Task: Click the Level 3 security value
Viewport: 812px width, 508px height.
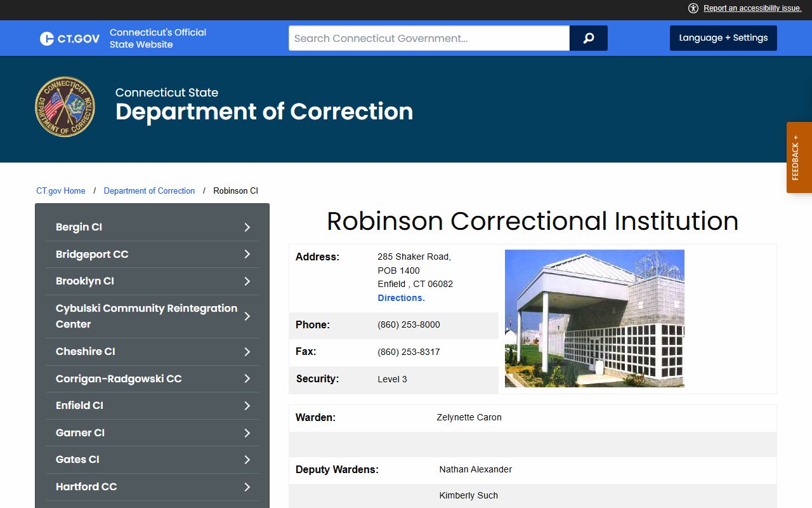Action: (392, 379)
